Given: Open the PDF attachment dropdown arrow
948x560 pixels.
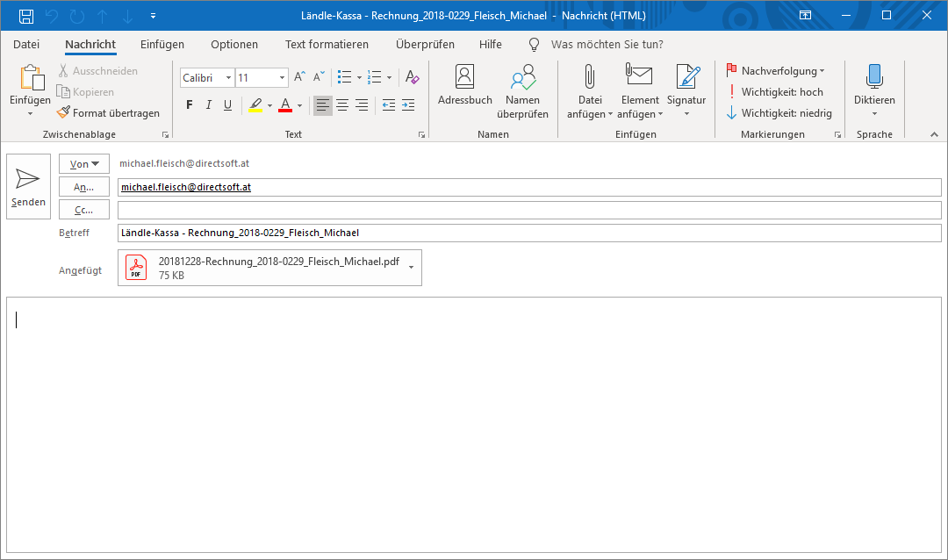Looking at the screenshot, I should coord(411,268).
